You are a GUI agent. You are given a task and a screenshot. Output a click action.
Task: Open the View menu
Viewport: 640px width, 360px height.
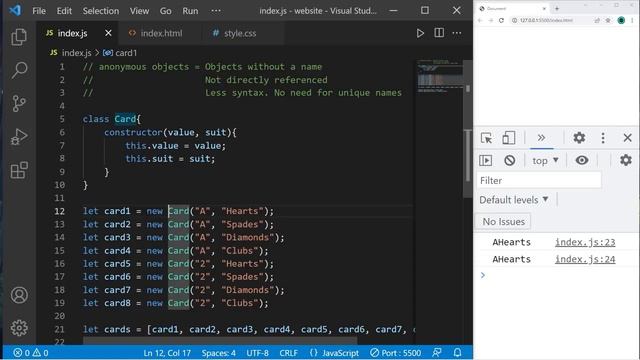tap(139, 11)
